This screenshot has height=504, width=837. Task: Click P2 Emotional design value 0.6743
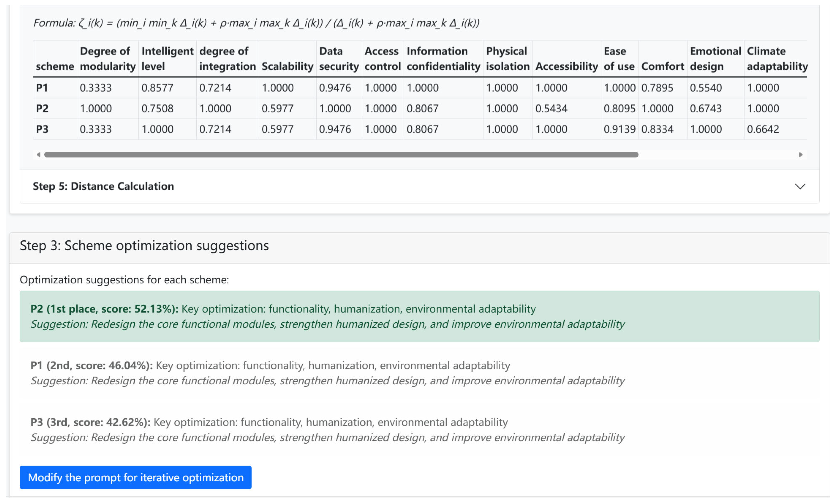pos(706,109)
